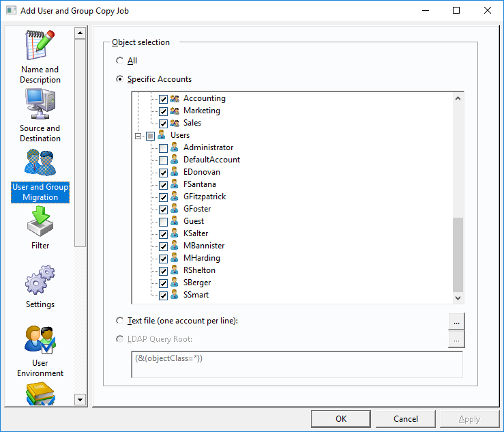
Task: Click sidebar scroll up arrow
Action: click(x=80, y=33)
